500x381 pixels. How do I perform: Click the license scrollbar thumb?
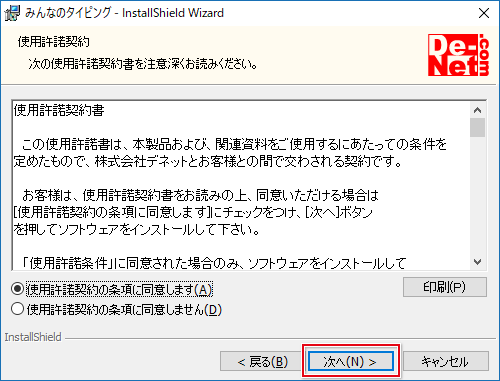pyautogui.click(x=478, y=127)
